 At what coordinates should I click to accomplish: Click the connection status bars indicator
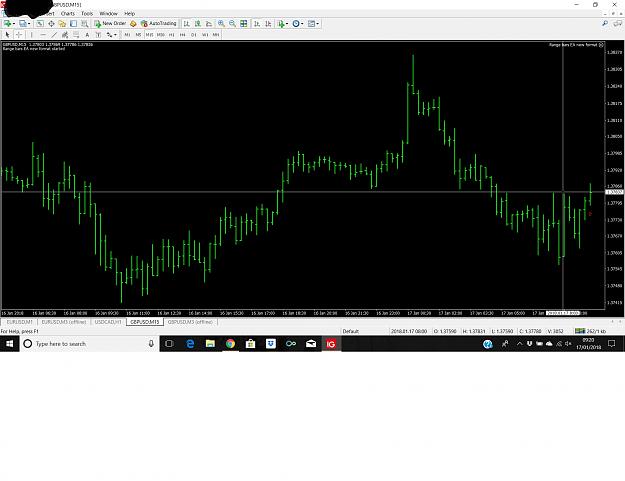pyautogui.click(x=580, y=331)
